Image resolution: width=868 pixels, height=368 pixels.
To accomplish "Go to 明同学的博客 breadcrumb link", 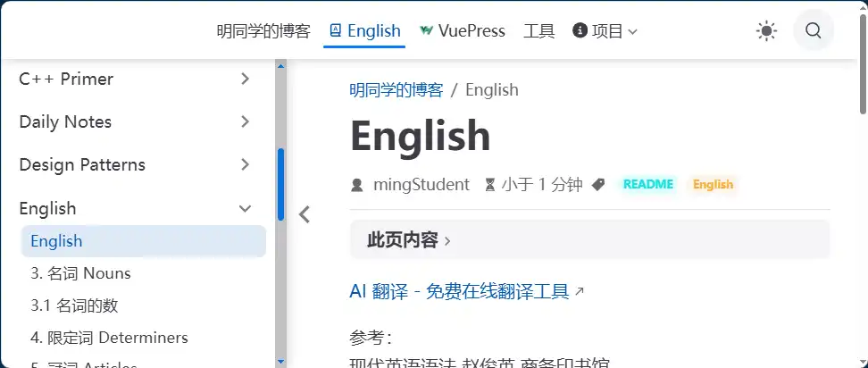I will [396, 90].
